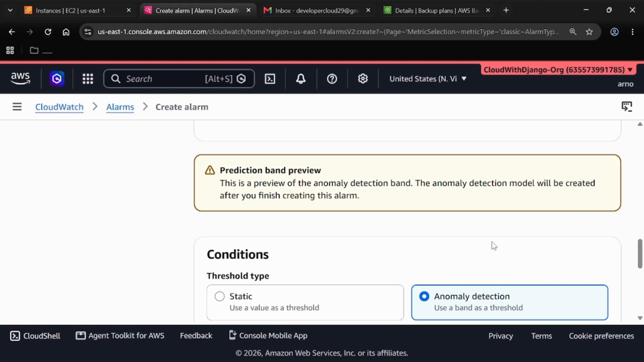Image resolution: width=644 pixels, height=362 pixels.
Task: Click the browser address bar URL
Action: pyautogui.click(x=328, y=32)
